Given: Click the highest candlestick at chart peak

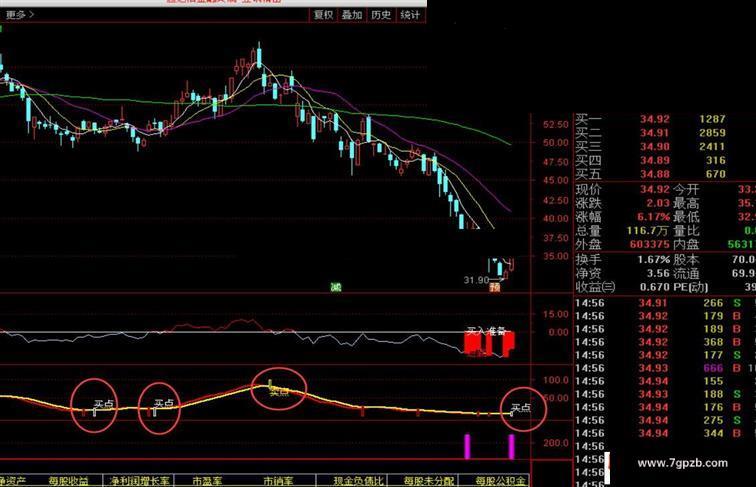Looking at the screenshot, I should point(259,56).
